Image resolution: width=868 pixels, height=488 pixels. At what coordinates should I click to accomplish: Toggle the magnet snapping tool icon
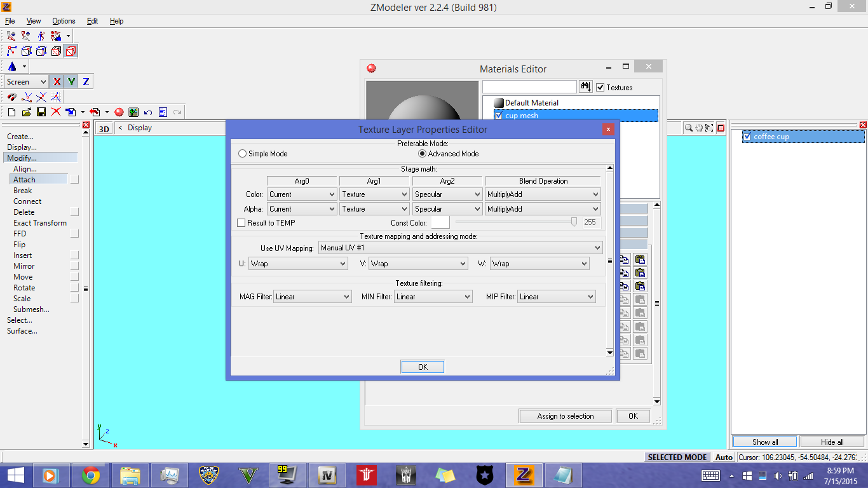pyautogui.click(x=11, y=97)
